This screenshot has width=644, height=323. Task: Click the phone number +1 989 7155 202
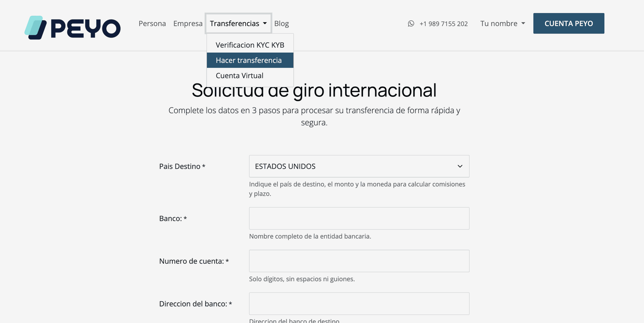tap(443, 24)
